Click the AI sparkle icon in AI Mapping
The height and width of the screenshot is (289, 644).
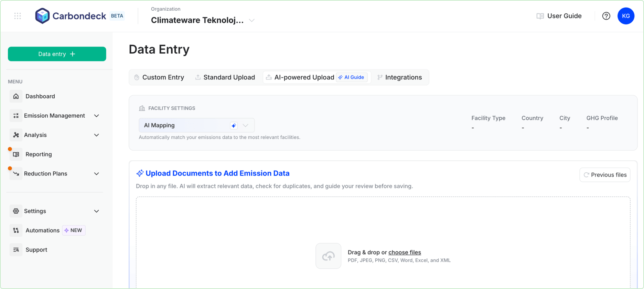tap(234, 126)
